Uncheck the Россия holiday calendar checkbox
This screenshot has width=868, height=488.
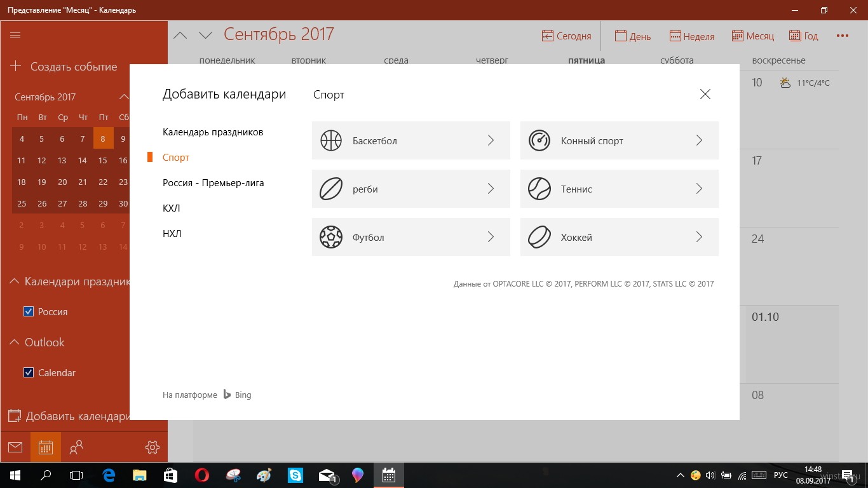point(29,312)
